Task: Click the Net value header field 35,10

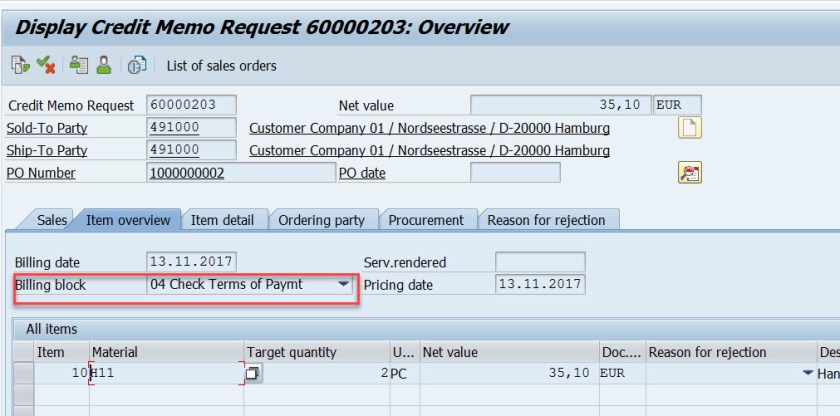Action: (560, 105)
